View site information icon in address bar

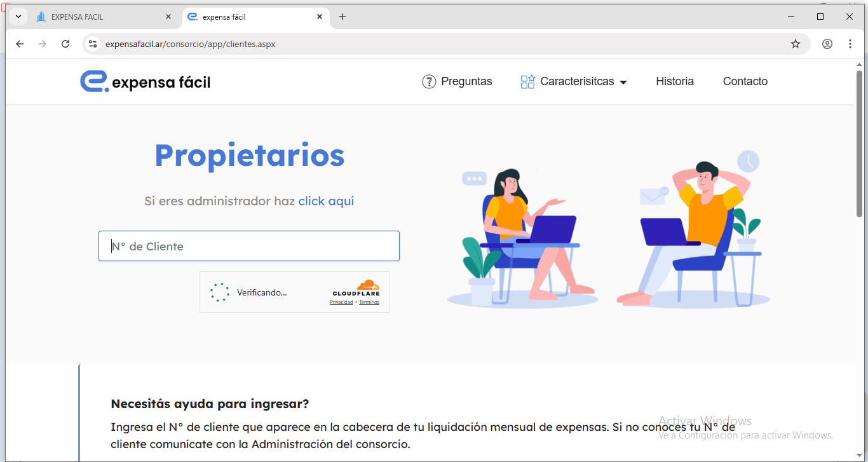pos(93,44)
